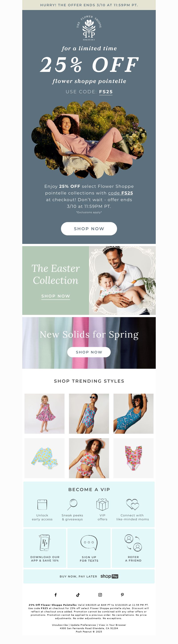Open the Facebook social icon
The image size is (178, 644).
[x=55, y=595]
